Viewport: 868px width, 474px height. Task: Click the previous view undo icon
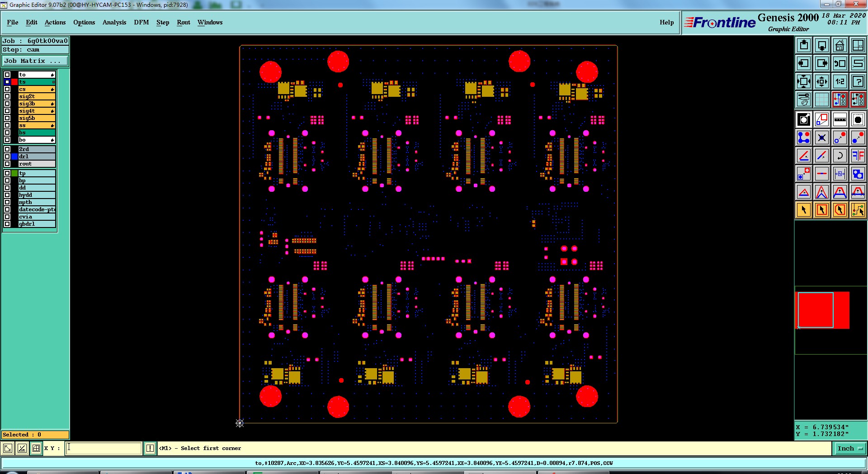click(840, 63)
